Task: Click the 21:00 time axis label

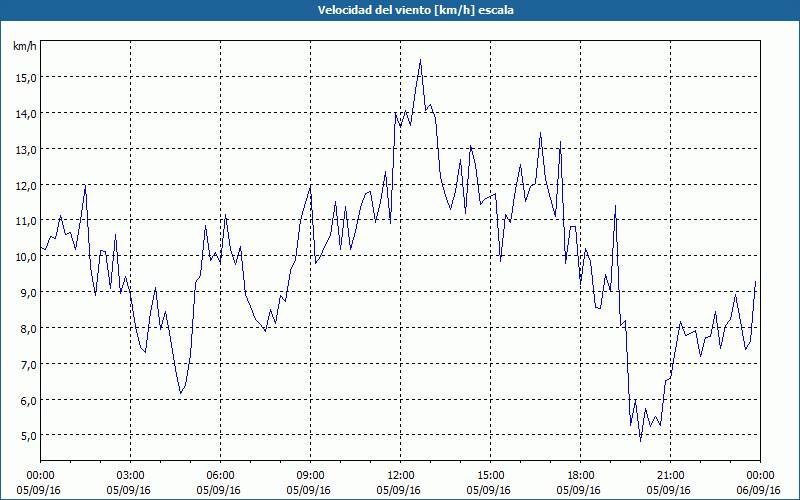Action: pos(670,476)
